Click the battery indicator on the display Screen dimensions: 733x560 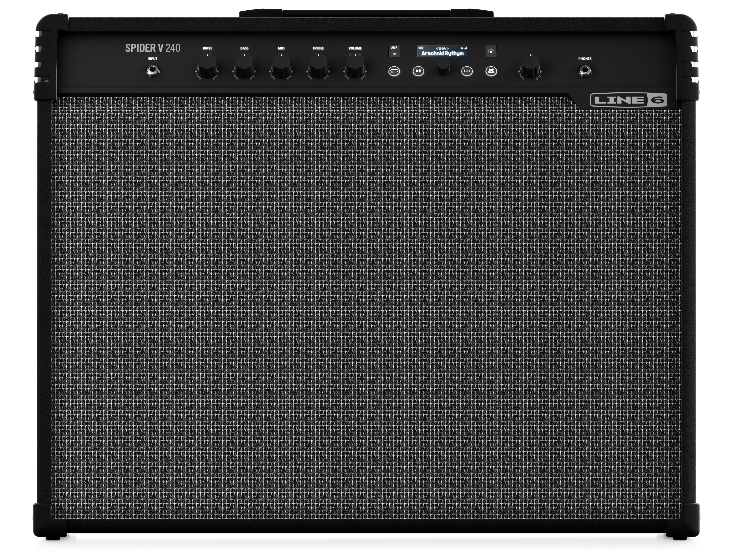click(421, 48)
